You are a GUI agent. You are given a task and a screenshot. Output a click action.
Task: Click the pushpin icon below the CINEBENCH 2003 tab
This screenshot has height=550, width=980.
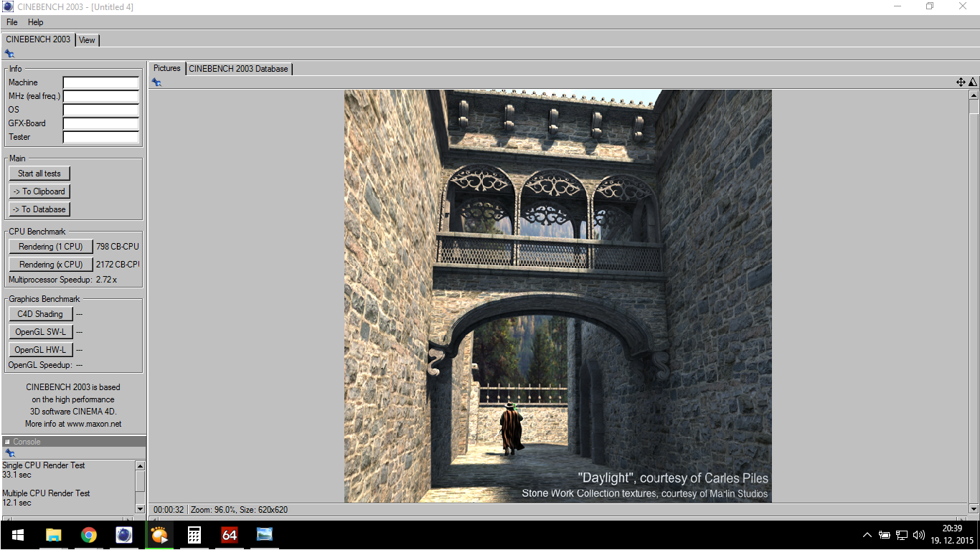click(x=9, y=54)
